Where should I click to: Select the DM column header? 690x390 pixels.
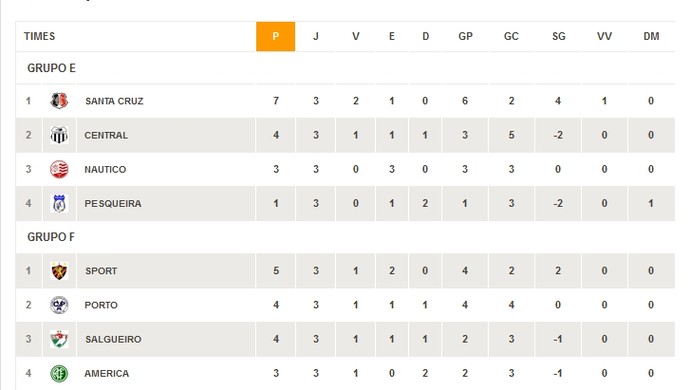[651, 37]
